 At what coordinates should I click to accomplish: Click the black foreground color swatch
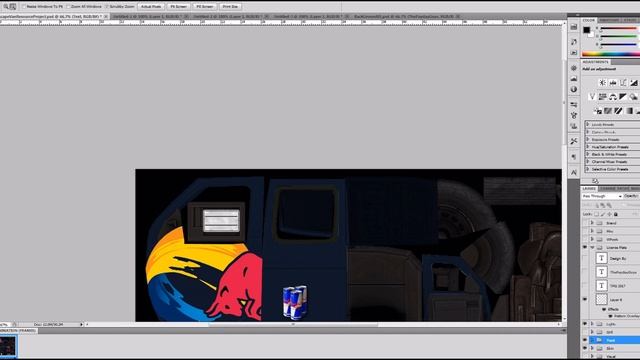587,30
